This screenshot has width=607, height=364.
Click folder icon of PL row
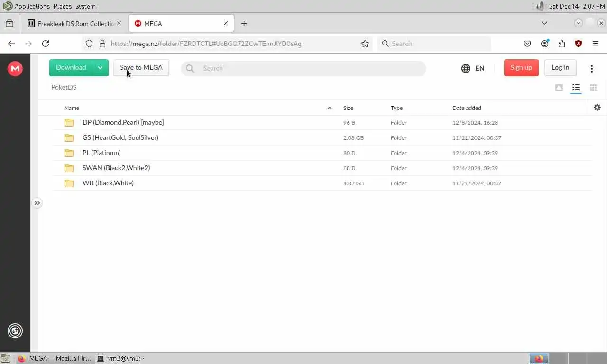pyautogui.click(x=69, y=153)
